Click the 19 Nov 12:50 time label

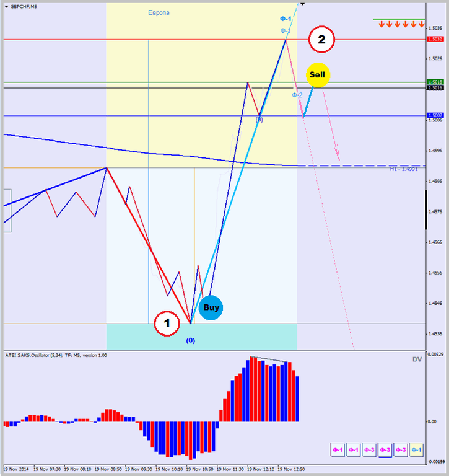click(291, 469)
